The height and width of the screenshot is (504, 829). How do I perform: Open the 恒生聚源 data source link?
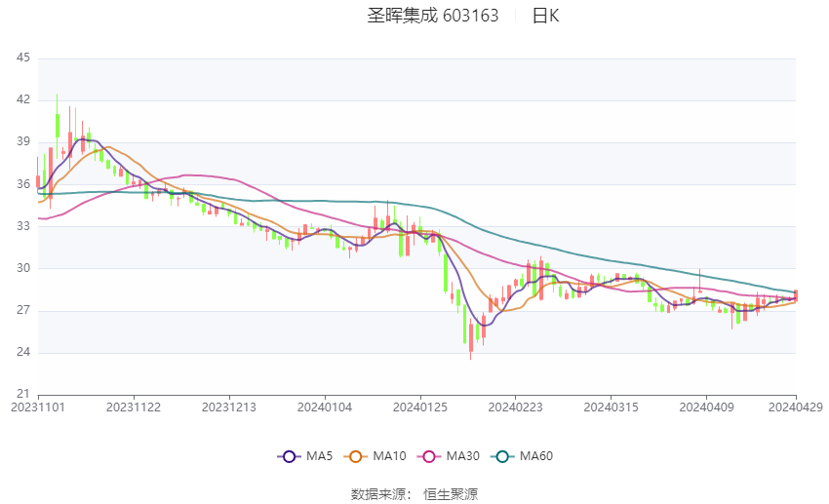pos(451,494)
